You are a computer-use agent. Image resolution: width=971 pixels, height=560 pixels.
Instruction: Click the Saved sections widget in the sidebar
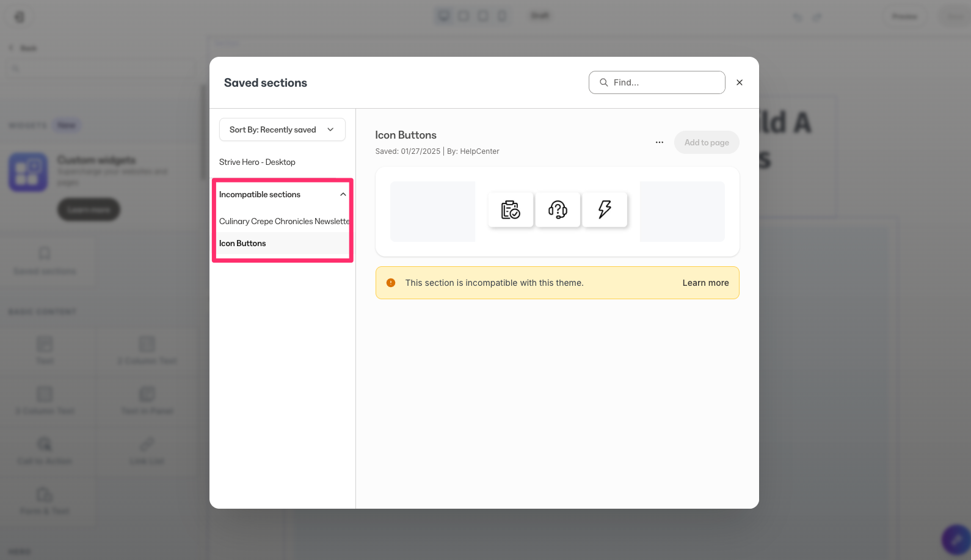click(x=45, y=261)
